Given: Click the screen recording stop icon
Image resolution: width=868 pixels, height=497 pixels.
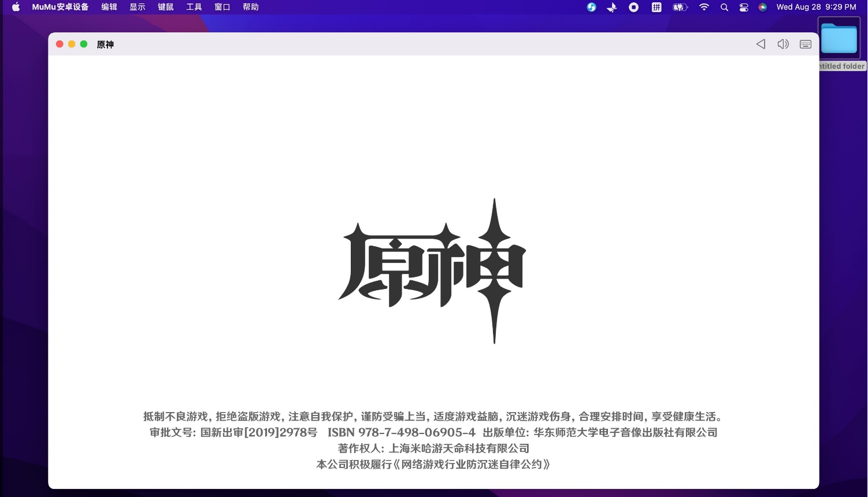Looking at the screenshot, I should [x=634, y=7].
